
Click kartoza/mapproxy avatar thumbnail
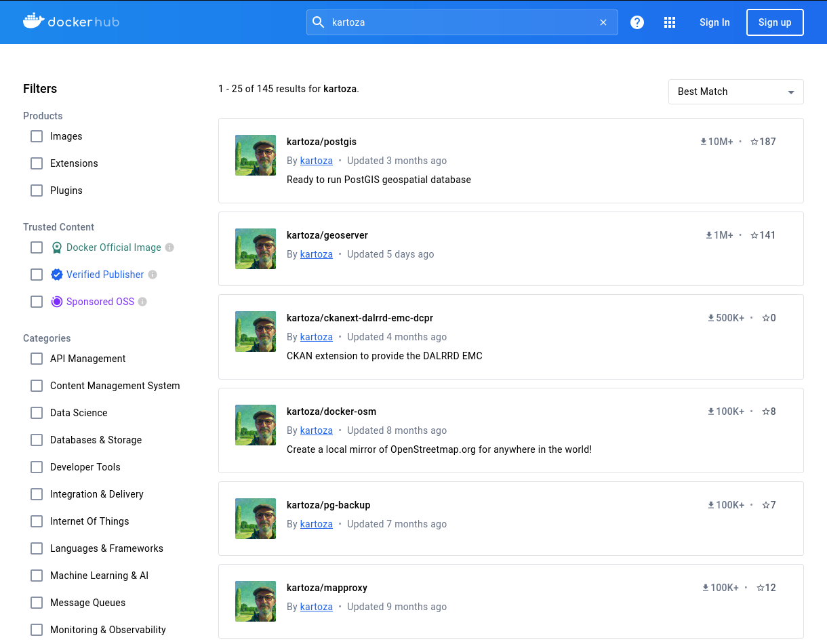click(x=256, y=601)
